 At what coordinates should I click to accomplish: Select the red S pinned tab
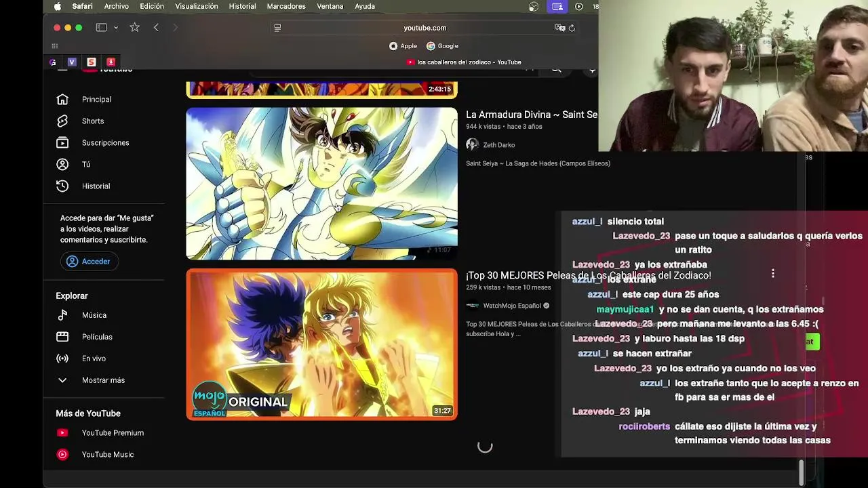92,62
